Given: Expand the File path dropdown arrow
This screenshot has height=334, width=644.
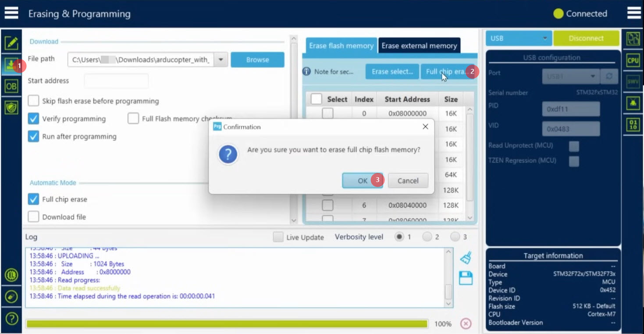Looking at the screenshot, I should 221,60.
